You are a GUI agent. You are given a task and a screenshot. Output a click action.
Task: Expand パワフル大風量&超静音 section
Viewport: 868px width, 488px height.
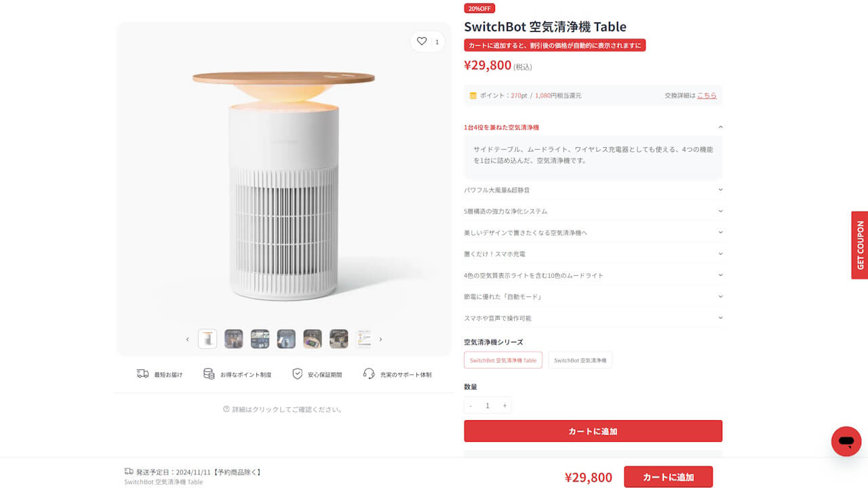pos(720,190)
